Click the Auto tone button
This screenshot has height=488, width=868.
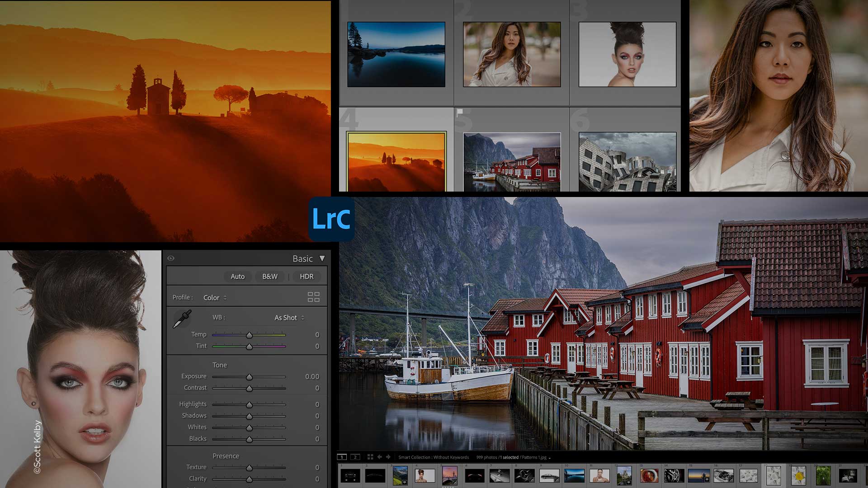238,277
